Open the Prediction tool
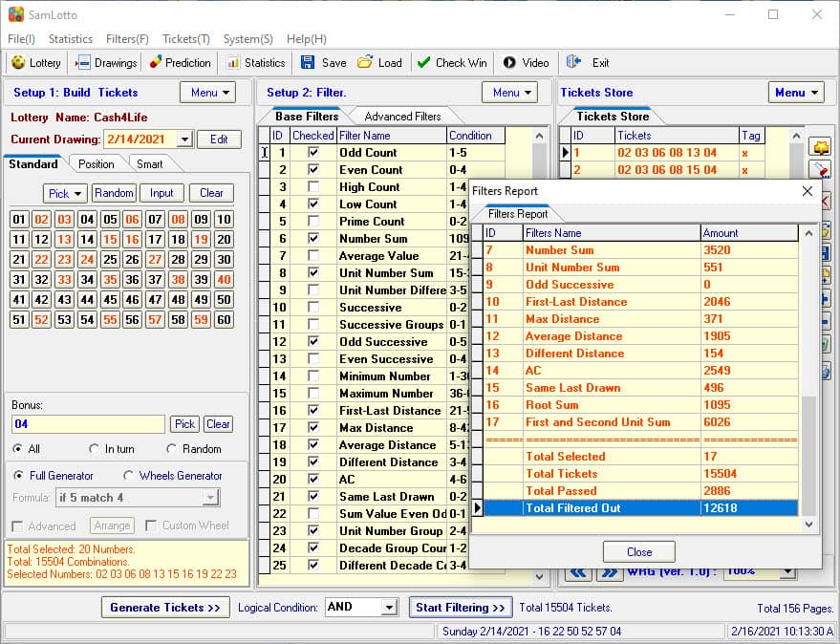 [180, 63]
